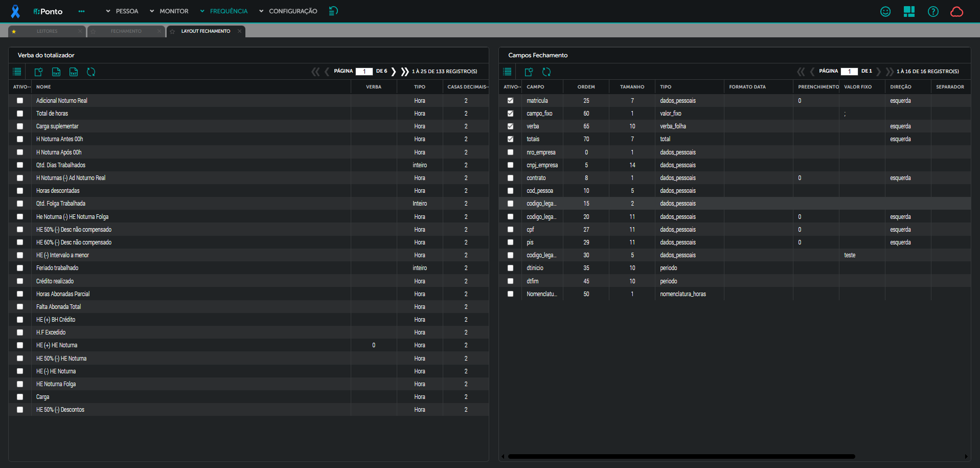Screen dimensions: 980x468
Task: Click the history icon beside Configuração
Action: [333, 11]
